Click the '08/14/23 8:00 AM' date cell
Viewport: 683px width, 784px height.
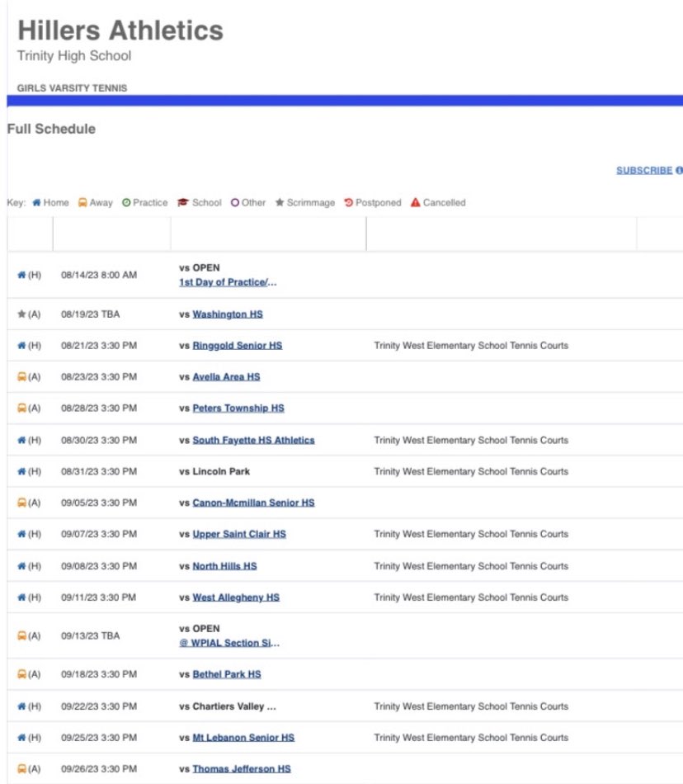pos(99,275)
